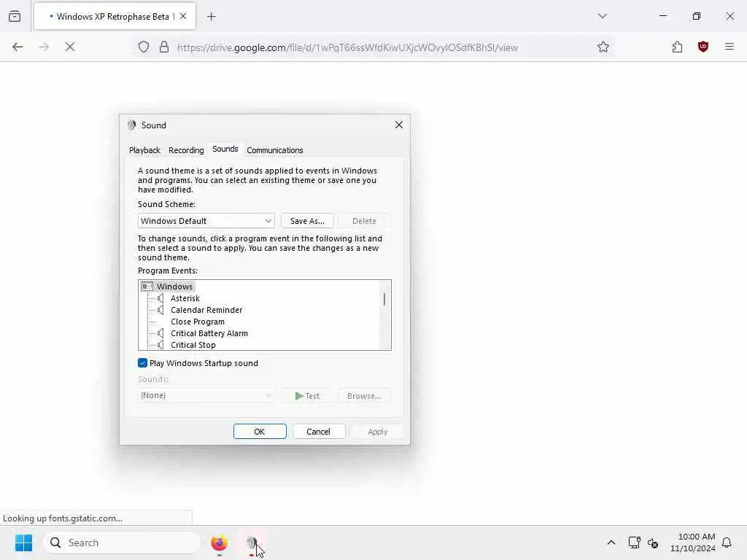
Task: Switch to the Communications tab
Action: point(275,150)
